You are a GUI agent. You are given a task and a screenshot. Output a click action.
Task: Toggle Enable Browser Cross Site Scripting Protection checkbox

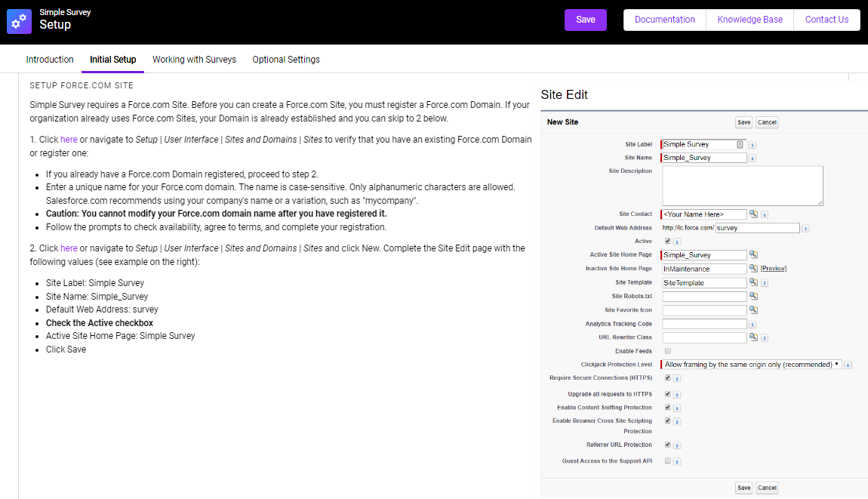coord(668,420)
